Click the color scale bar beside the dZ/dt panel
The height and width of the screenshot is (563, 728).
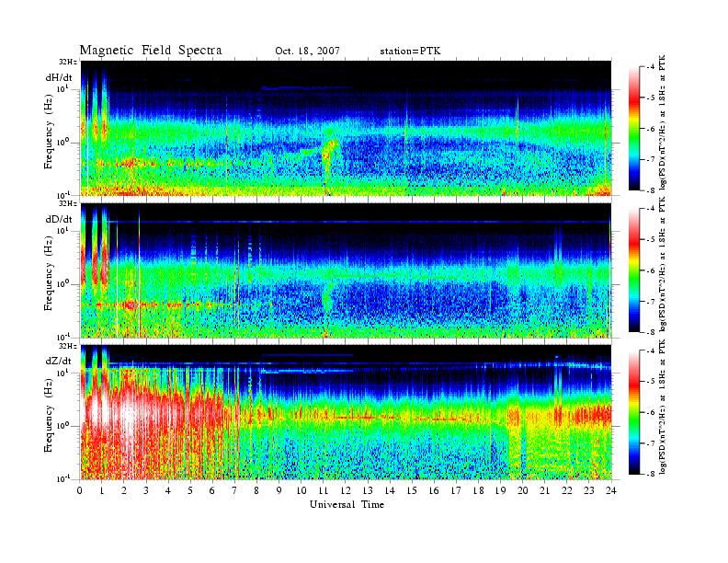tap(633, 412)
